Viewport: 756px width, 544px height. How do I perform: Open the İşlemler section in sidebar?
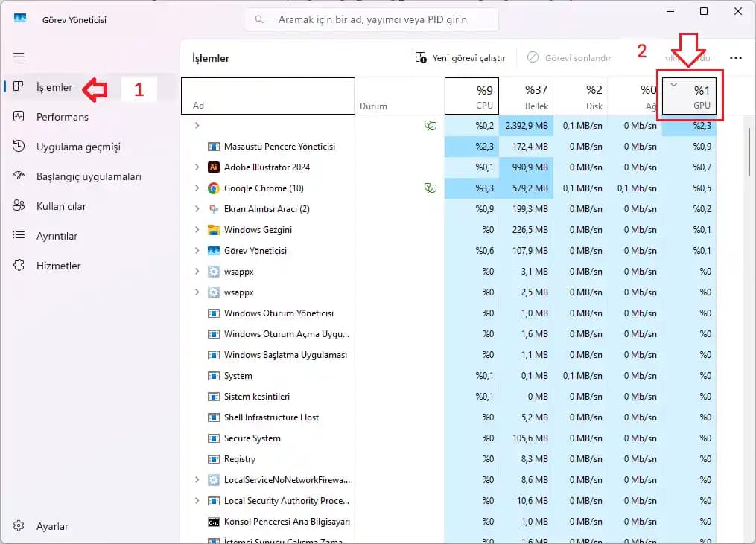pos(54,87)
